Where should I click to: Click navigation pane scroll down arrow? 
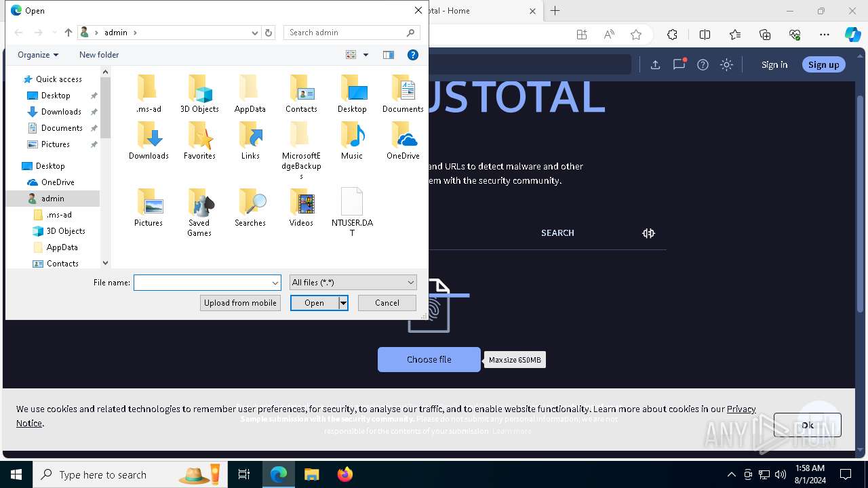[105, 263]
